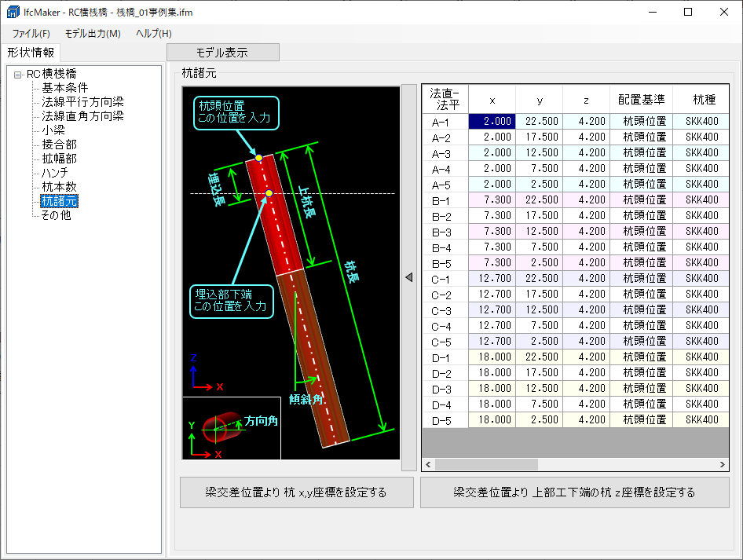The width and height of the screenshot is (743, 560).
Task: Switch to the 形状情報 tab
Action: [31, 52]
